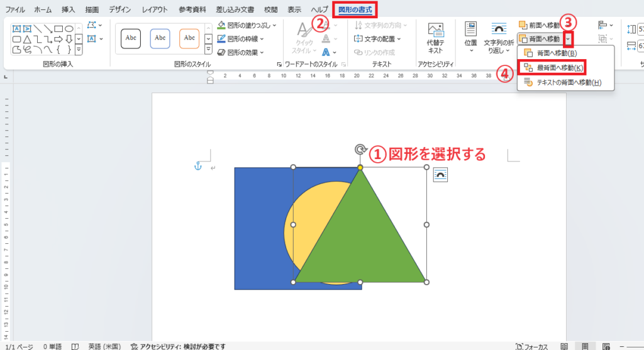Choose the right block arrow shape
Image resolution: width=644 pixels, height=350 pixels.
[58, 40]
